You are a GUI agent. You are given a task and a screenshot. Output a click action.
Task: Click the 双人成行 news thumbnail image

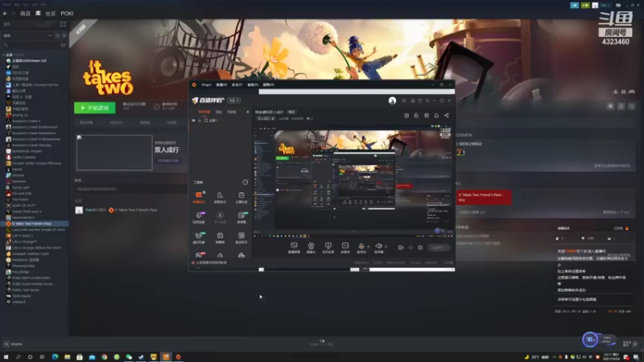(114, 152)
